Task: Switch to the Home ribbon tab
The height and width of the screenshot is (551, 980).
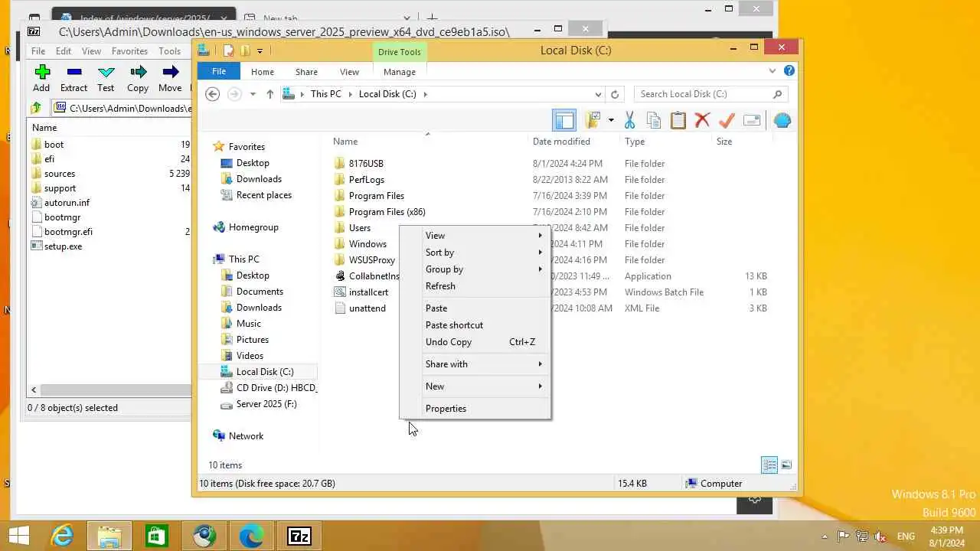Action: (262, 71)
